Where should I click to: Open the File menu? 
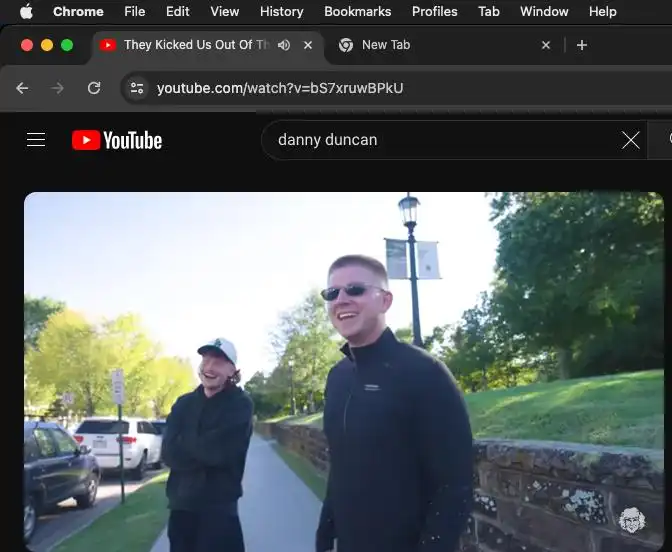(x=135, y=12)
